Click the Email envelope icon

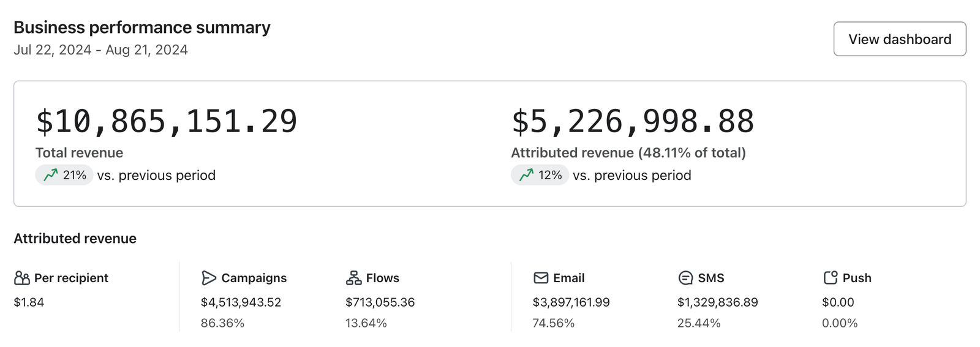[x=541, y=278]
